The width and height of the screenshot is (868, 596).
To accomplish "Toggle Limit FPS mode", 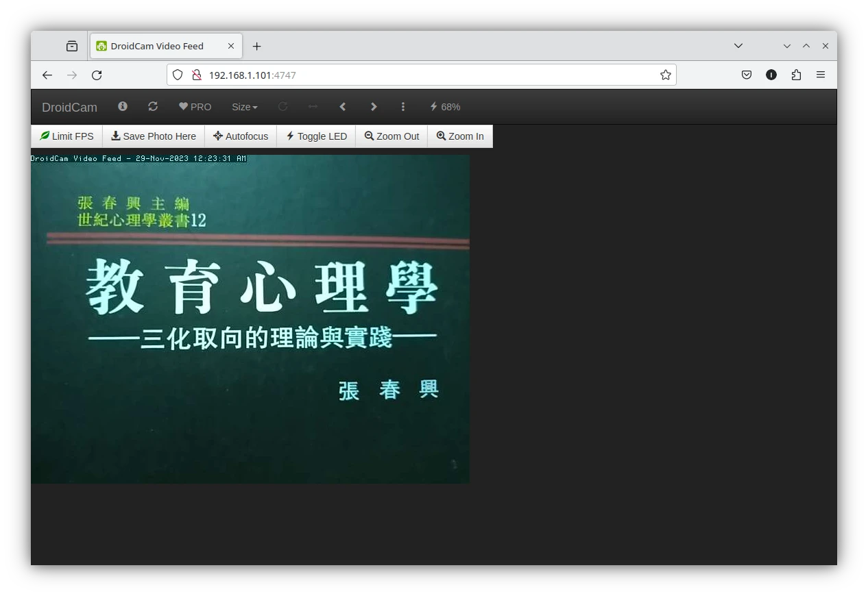I will 67,136.
